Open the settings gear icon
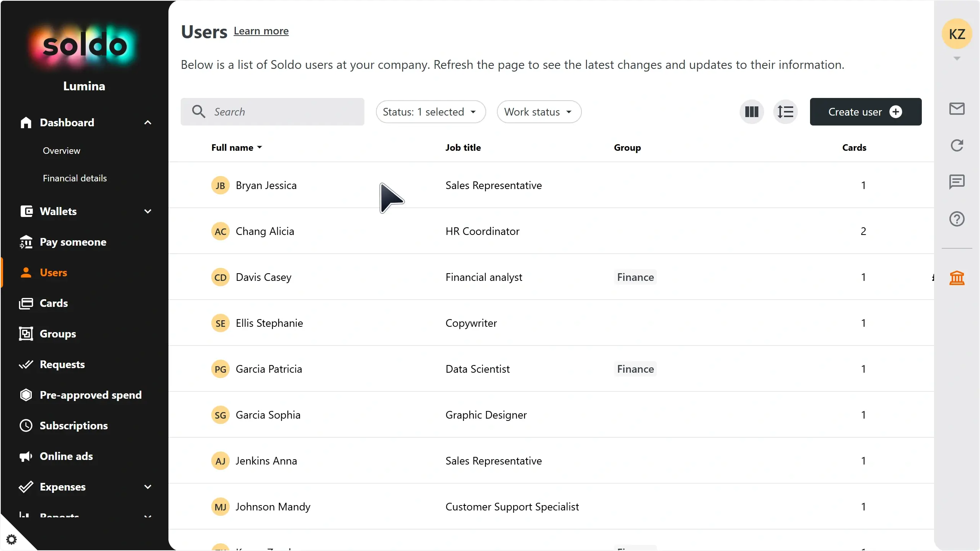 tap(11, 540)
